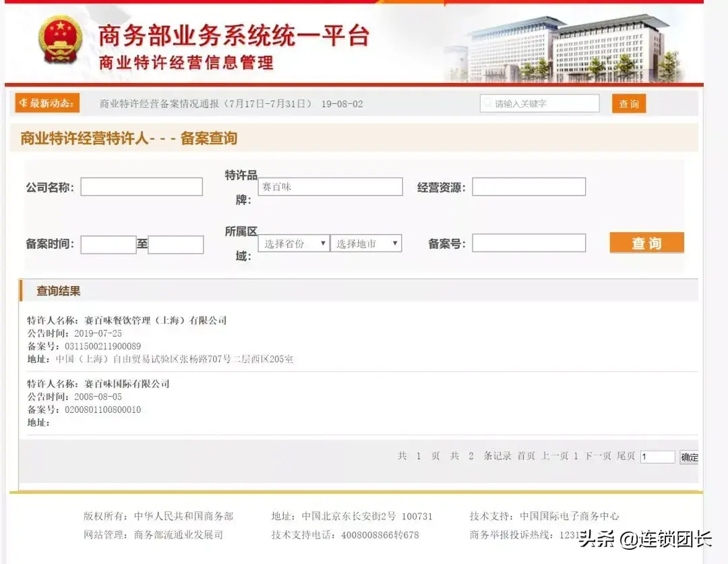Image resolution: width=728 pixels, height=564 pixels.
Task: Click 地址 中国北京东长安街2号 footer text
Action: click(x=351, y=516)
